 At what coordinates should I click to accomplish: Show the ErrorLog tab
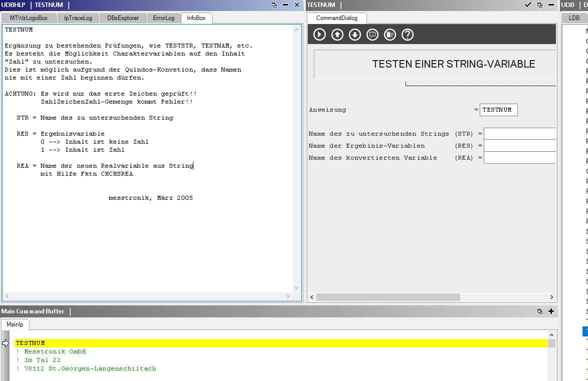click(163, 18)
